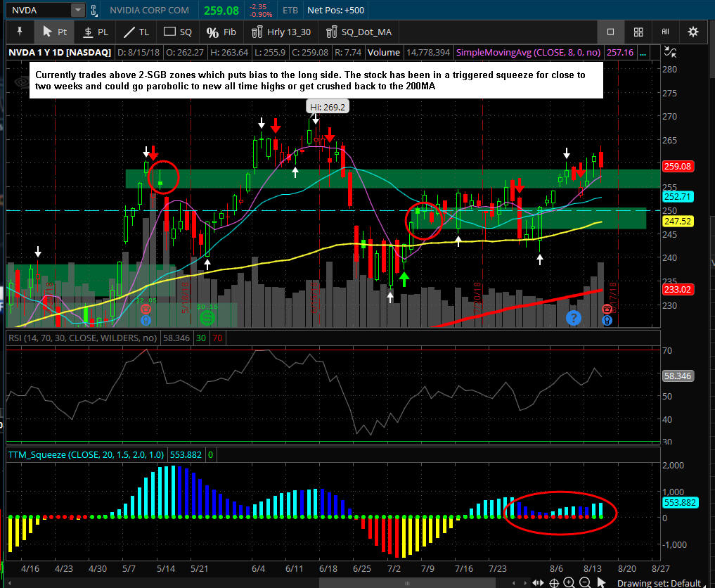Click the RSI study label

[x=82, y=338]
